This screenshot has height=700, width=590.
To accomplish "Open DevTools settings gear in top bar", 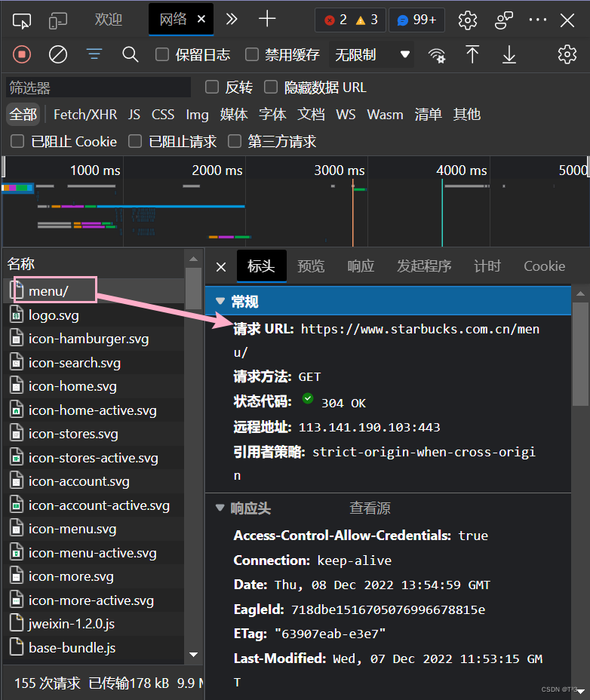I will [x=468, y=20].
